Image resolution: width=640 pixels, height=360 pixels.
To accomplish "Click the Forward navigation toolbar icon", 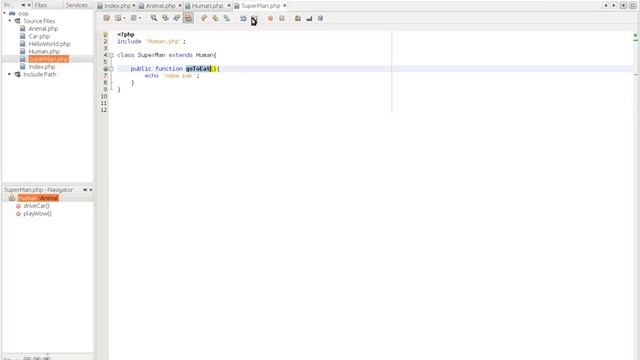I will 133,18.
